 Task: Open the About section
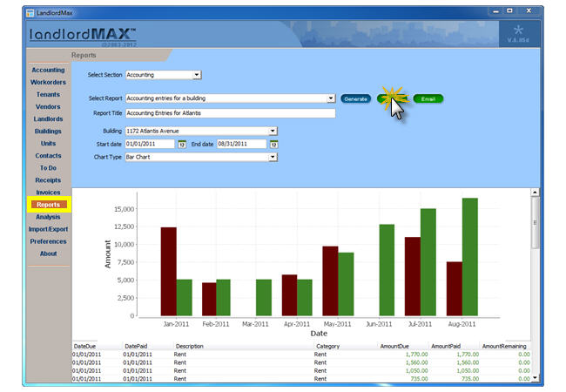[x=48, y=253]
